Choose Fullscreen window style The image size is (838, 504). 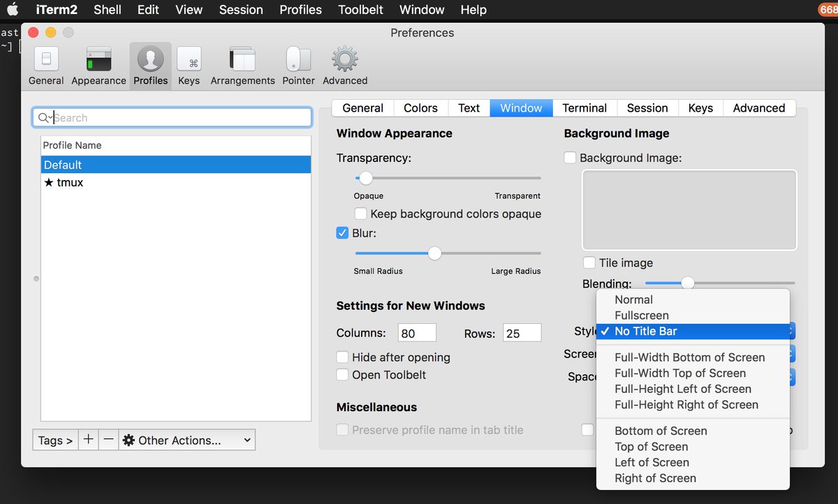click(x=693, y=316)
